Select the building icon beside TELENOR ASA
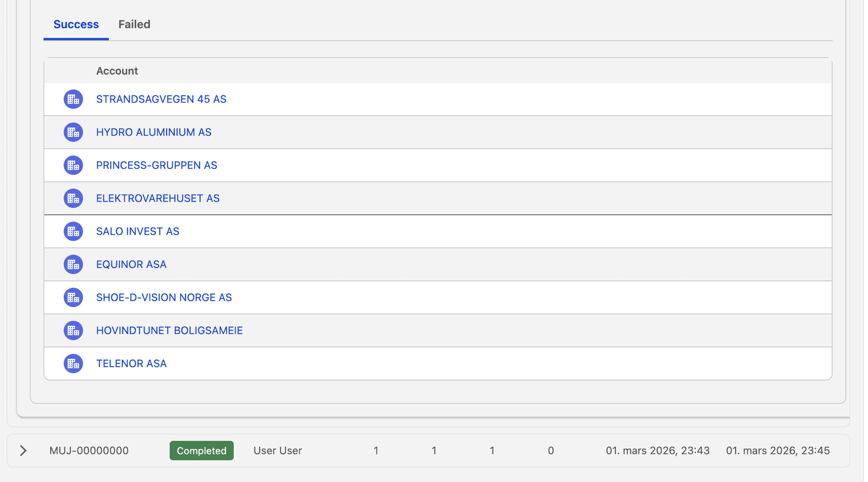Viewport: 868px width, 482px height. click(x=73, y=363)
